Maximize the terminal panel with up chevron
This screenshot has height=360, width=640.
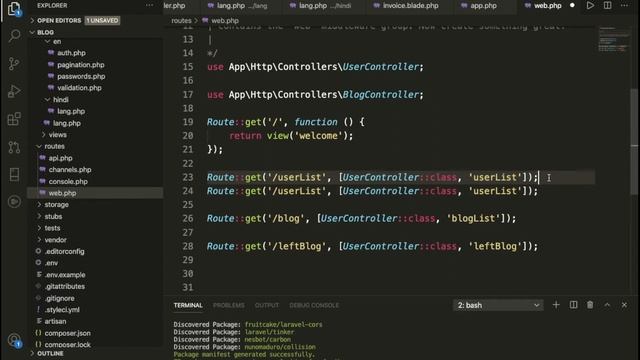pyautogui.click(x=607, y=305)
